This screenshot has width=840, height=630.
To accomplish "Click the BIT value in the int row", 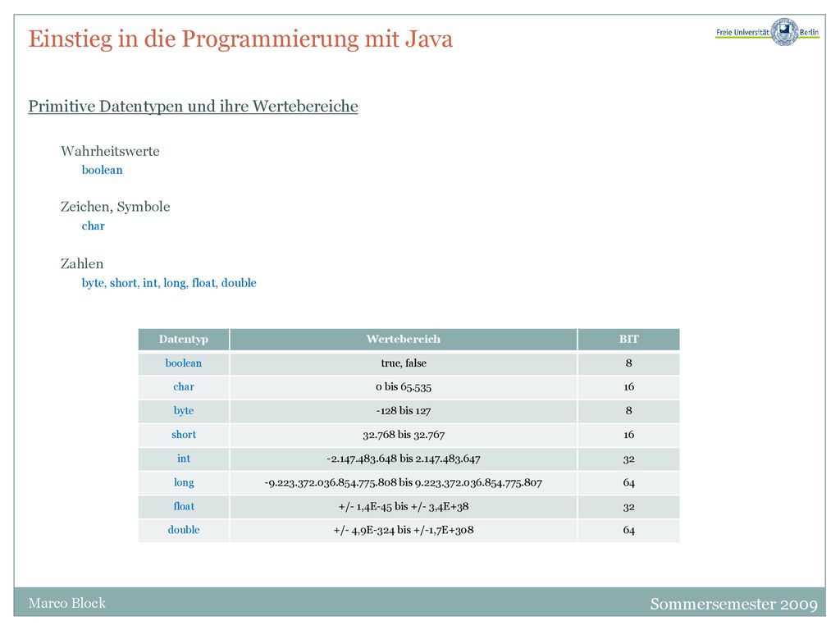I will point(629,459).
